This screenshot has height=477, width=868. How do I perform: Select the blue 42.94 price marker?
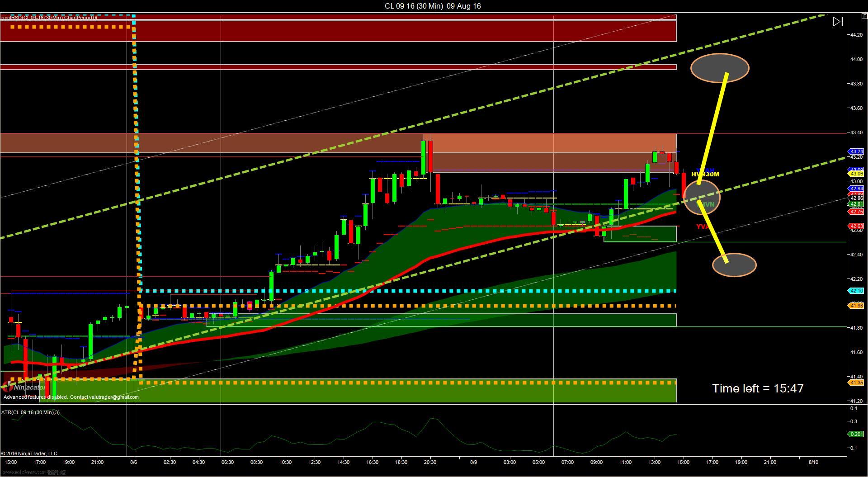[x=857, y=189]
